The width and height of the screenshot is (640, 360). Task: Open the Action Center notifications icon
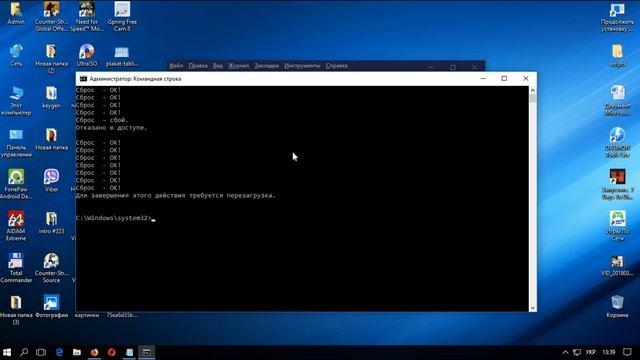pos(627,352)
